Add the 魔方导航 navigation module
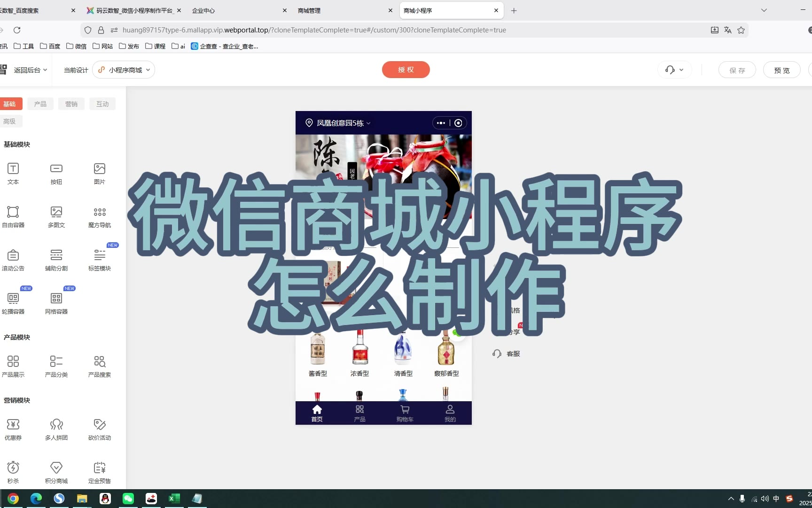 [x=100, y=216]
